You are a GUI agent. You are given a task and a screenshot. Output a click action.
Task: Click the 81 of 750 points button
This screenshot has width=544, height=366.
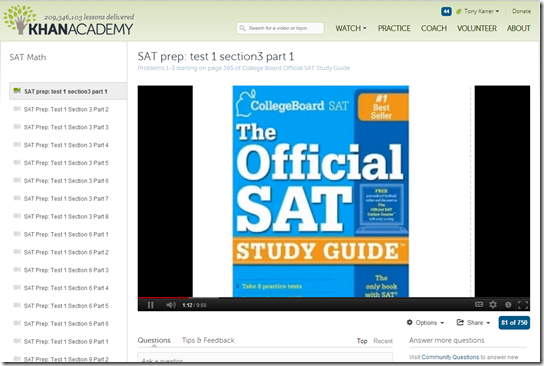514,323
